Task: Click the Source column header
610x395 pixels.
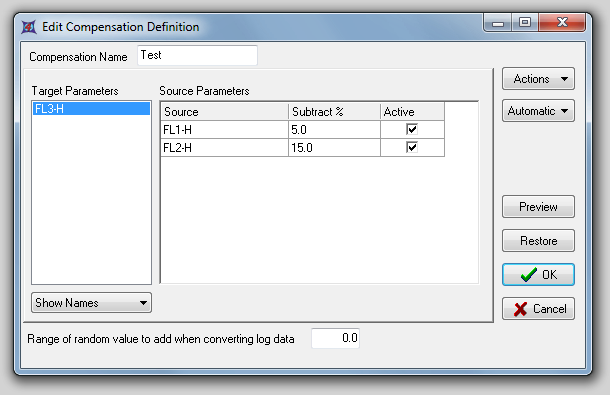Action: pos(224,112)
